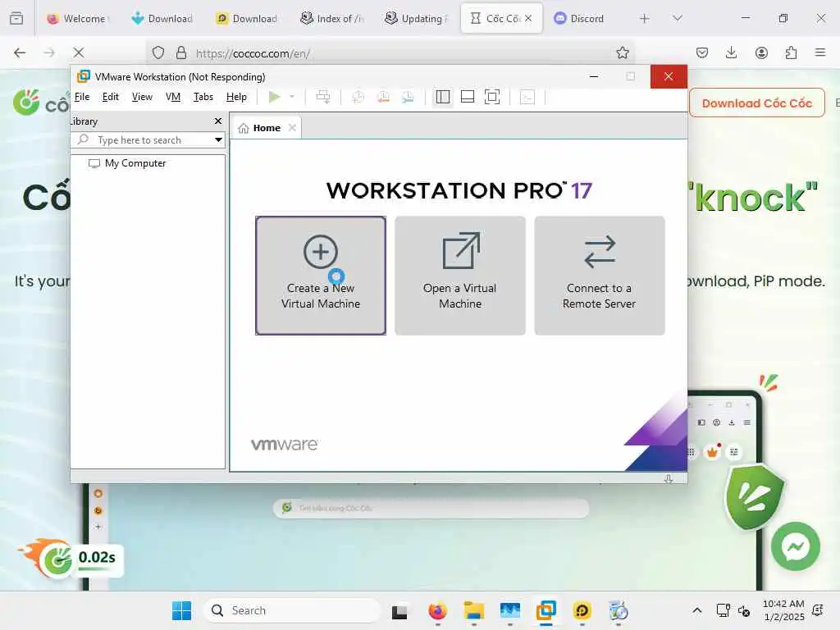
Task: Switch to the Updating tab in Firefox
Action: 416,19
